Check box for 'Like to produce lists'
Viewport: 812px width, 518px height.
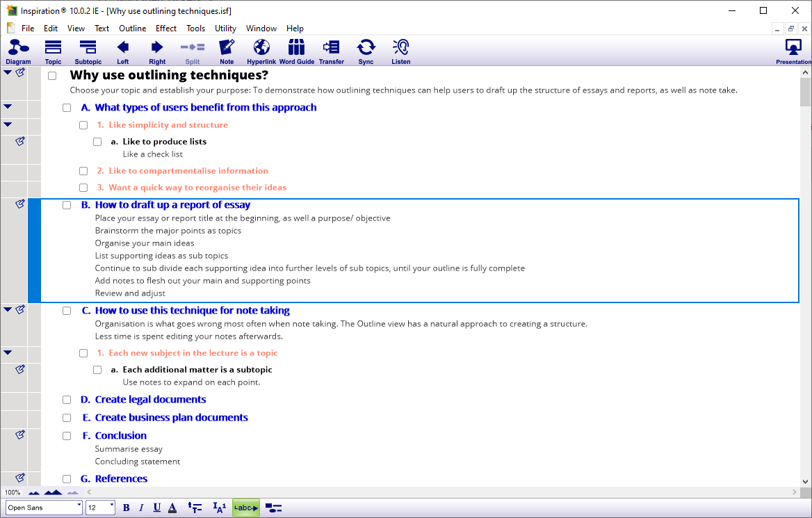[97, 142]
